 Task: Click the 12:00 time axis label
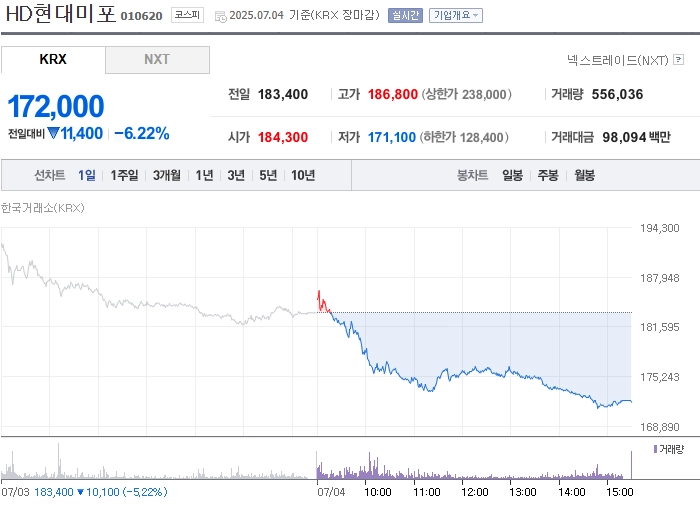tap(475, 492)
